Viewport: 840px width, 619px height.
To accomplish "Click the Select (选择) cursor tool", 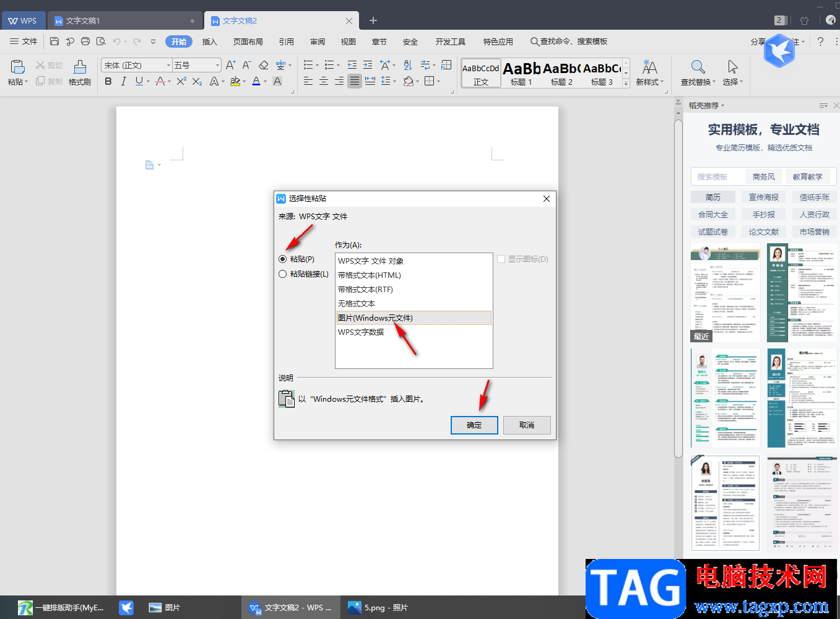I will tap(732, 72).
